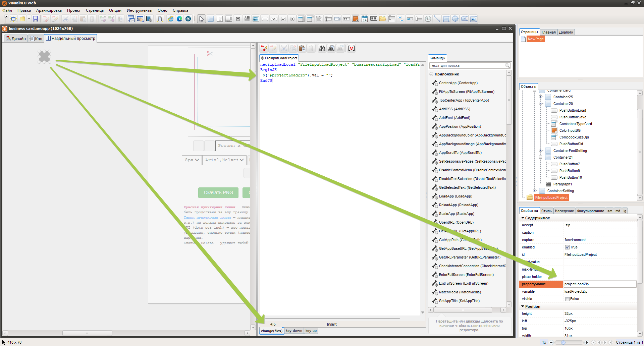
Task: Open the Аранжировка menu
Action: (x=49, y=10)
